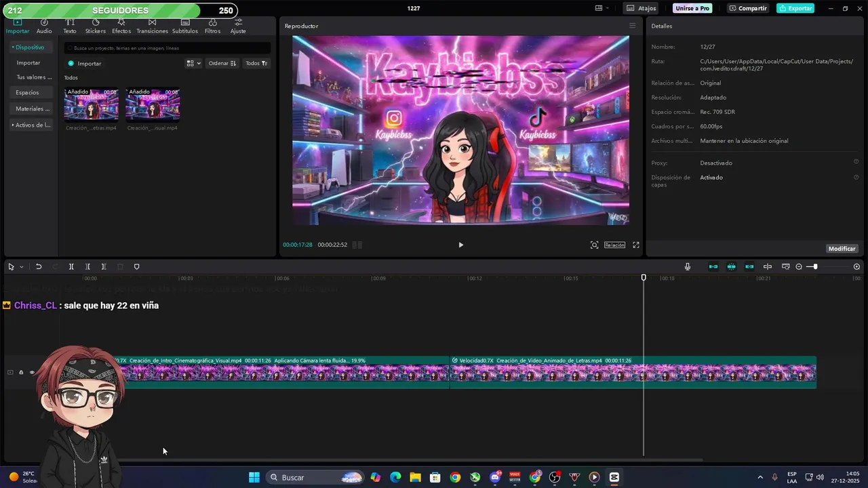The width and height of the screenshot is (868, 488).
Task: Click the Disposición de capas help icon
Action: [x=856, y=177]
